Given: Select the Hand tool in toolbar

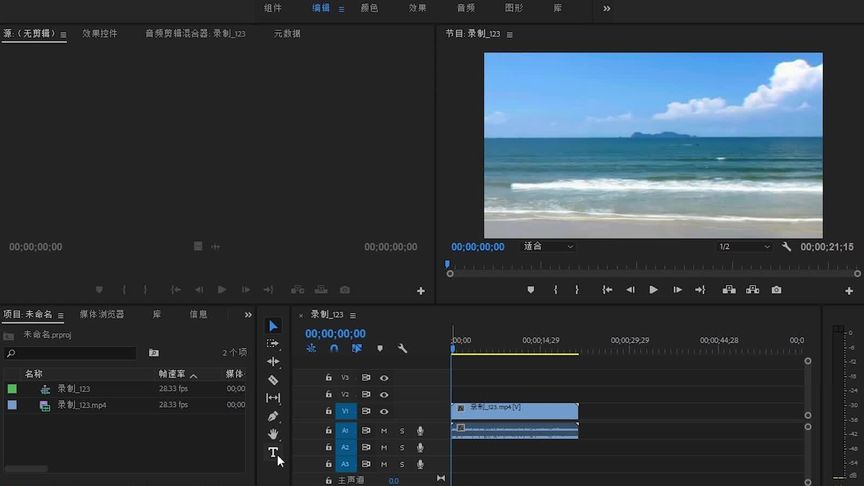Looking at the screenshot, I should click(273, 434).
